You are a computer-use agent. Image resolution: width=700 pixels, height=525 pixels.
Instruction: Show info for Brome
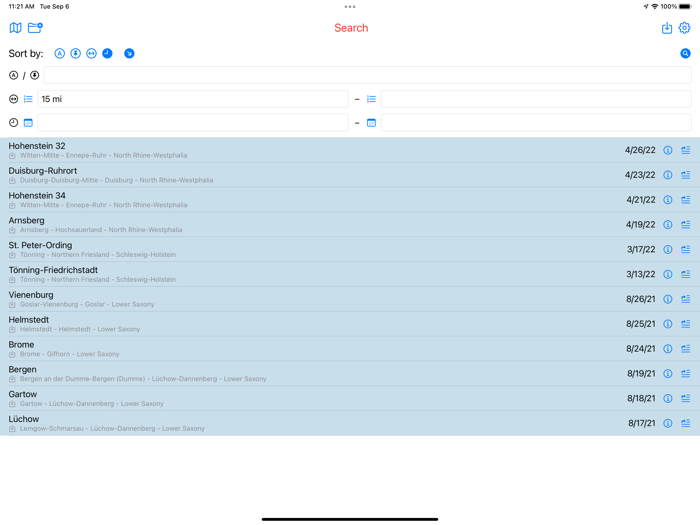coord(667,349)
